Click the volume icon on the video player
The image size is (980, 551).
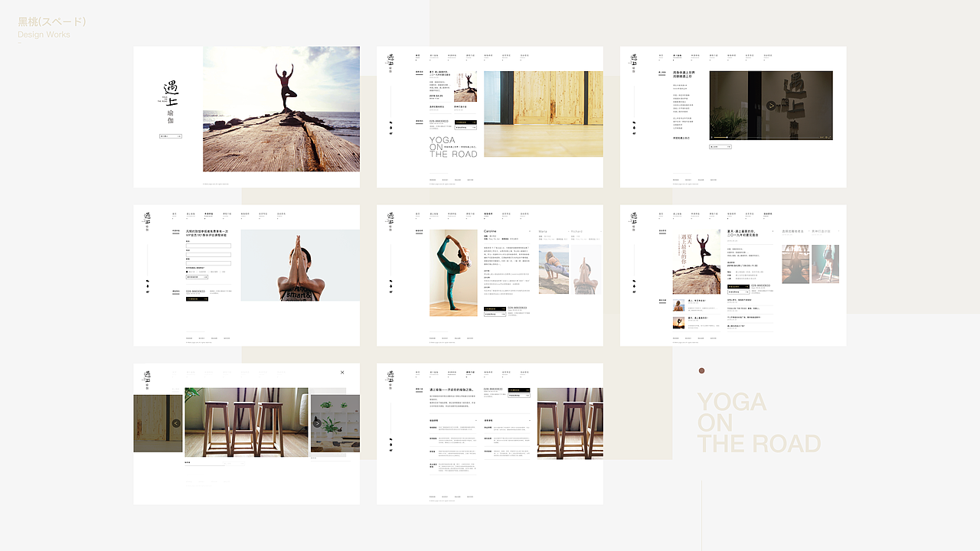pyautogui.click(x=826, y=137)
